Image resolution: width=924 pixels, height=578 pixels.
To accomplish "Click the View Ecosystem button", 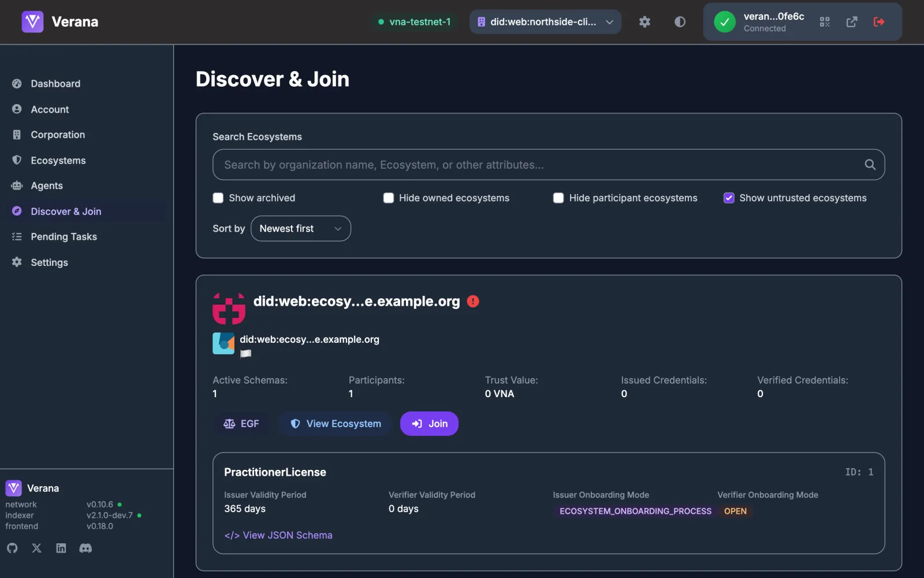I will point(335,424).
